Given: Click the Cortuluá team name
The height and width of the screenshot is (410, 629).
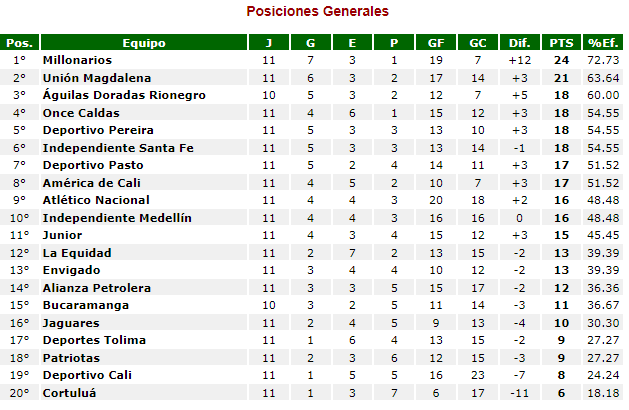Looking at the screenshot, I should (x=71, y=393).
